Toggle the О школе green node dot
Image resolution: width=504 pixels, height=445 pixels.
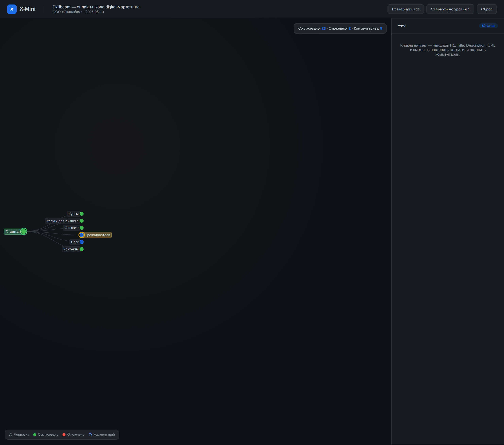point(82,228)
